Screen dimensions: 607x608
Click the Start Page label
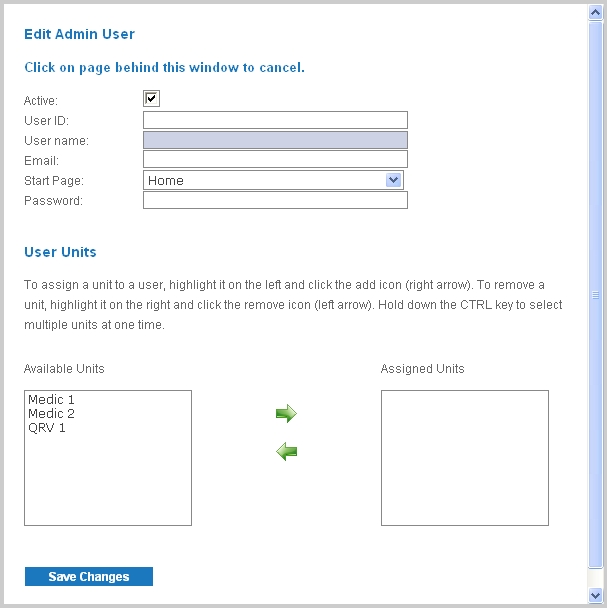(x=54, y=181)
